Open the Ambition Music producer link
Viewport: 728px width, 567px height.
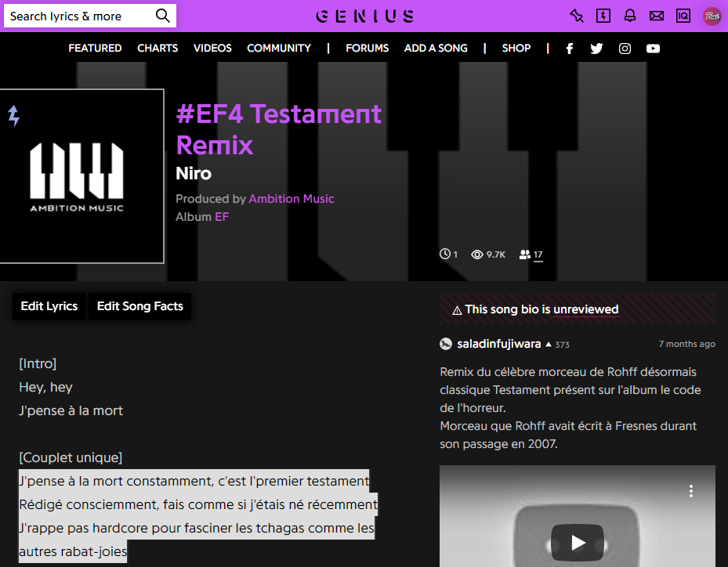pyautogui.click(x=291, y=198)
